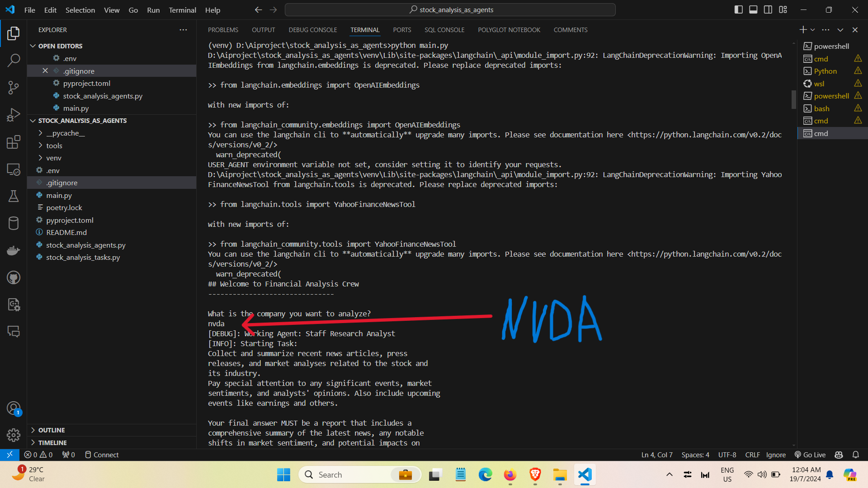The image size is (868, 488).
Task: Open the Testing flask icon view
Action: pyautogui.click(x=14, y=196)
